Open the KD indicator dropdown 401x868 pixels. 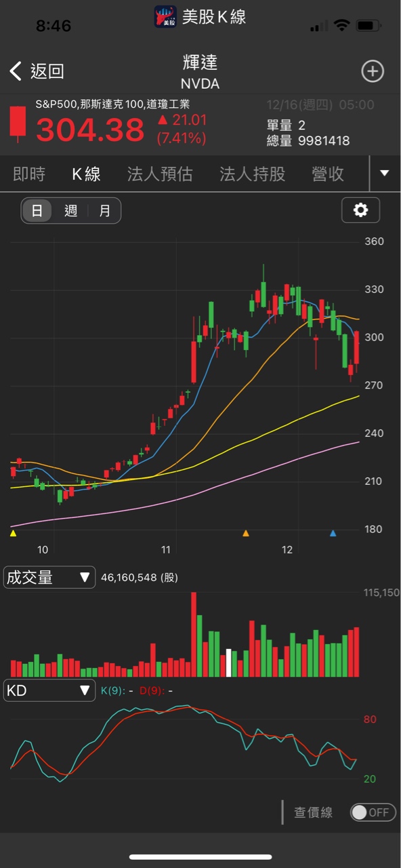pos(49,690)
